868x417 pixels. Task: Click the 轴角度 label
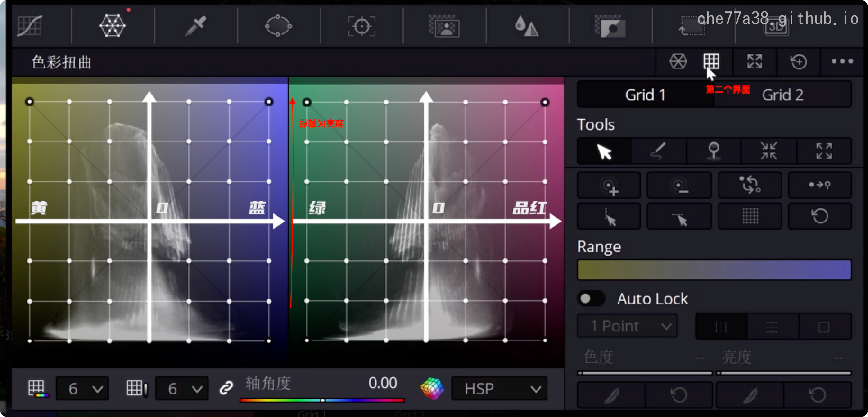coord(268,383)
